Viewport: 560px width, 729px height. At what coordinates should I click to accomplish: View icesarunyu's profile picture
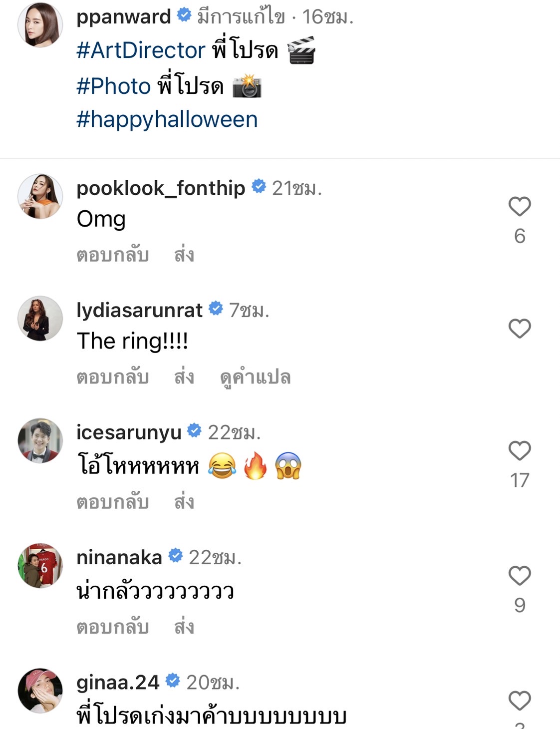[x=40, y=441]
